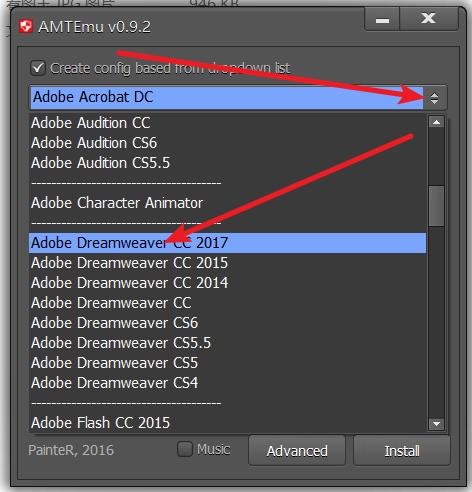Click the list scrollbar thumb

point(436,206)
